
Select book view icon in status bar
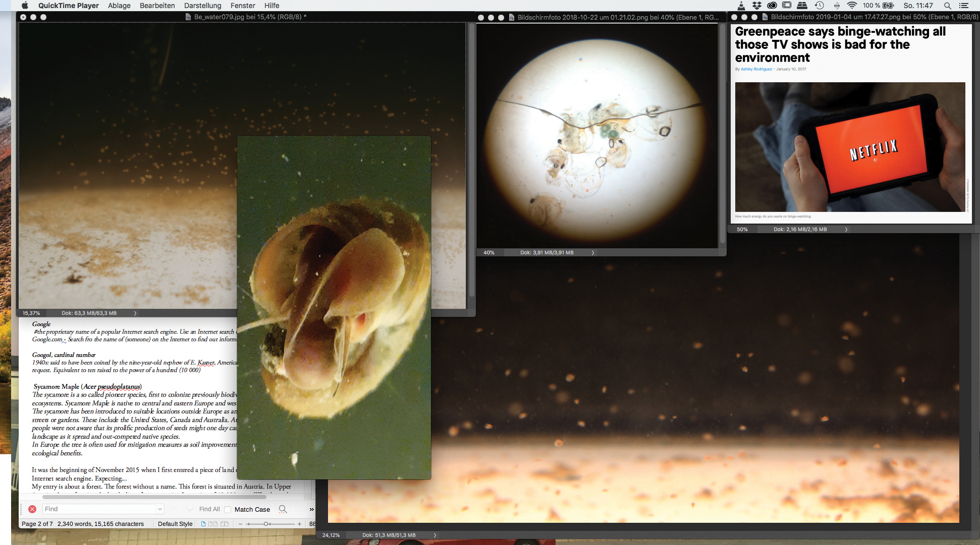pyautogui.click(x=225, y=524)
